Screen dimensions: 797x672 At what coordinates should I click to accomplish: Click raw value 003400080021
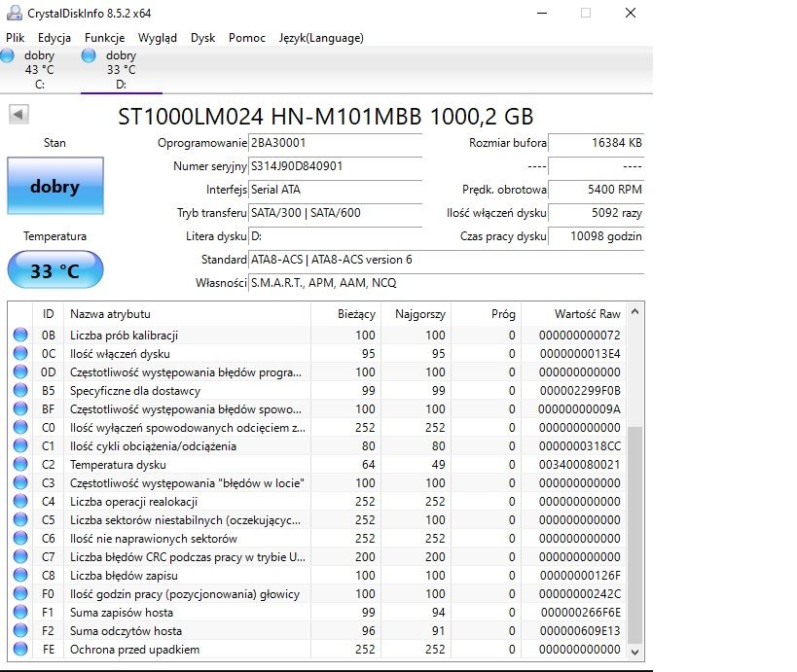click(x=579, y=464)
